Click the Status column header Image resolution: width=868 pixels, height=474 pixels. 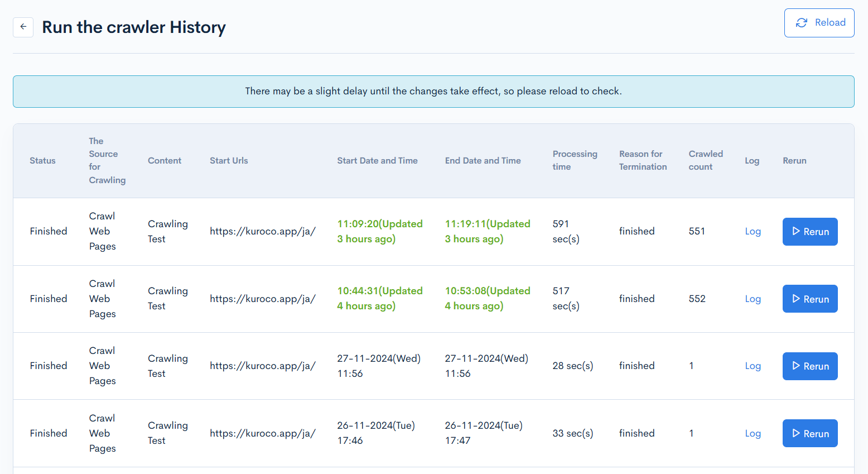[42, 161]
